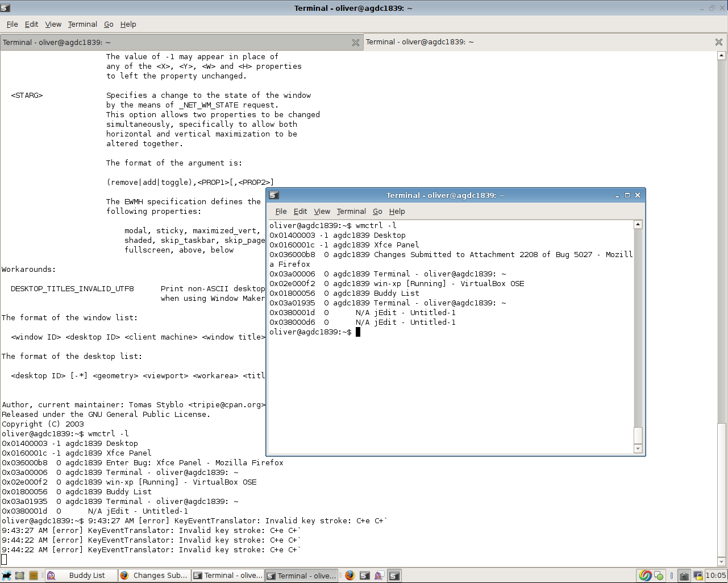Open the Terminal menu in the main window
Viewport: 728px width, 583px height.
point(82,24)
